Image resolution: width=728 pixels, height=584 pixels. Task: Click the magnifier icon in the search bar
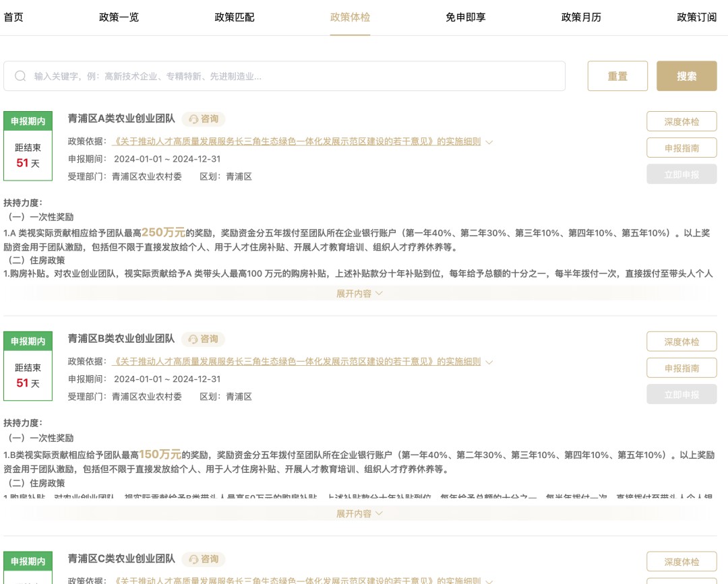point(20,75)
